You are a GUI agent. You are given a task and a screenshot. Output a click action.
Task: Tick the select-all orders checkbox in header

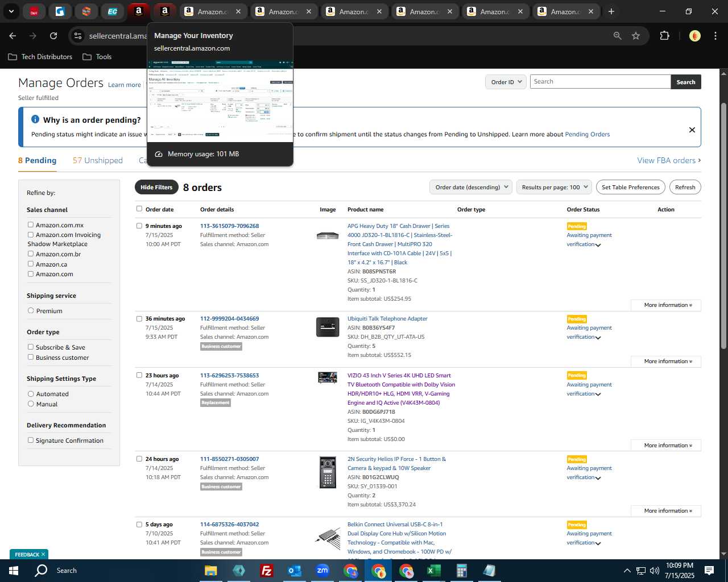click(139, 209)
